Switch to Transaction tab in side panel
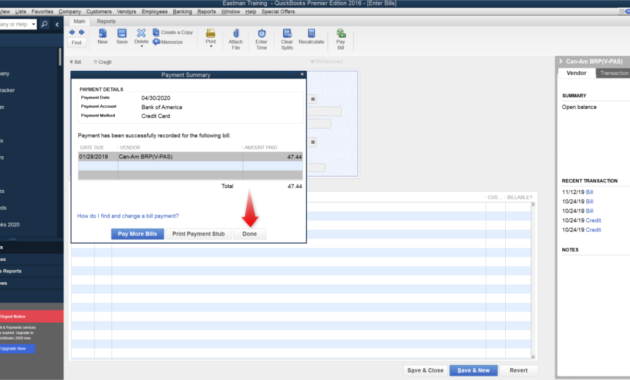630x380 pixels. (614, 73)
